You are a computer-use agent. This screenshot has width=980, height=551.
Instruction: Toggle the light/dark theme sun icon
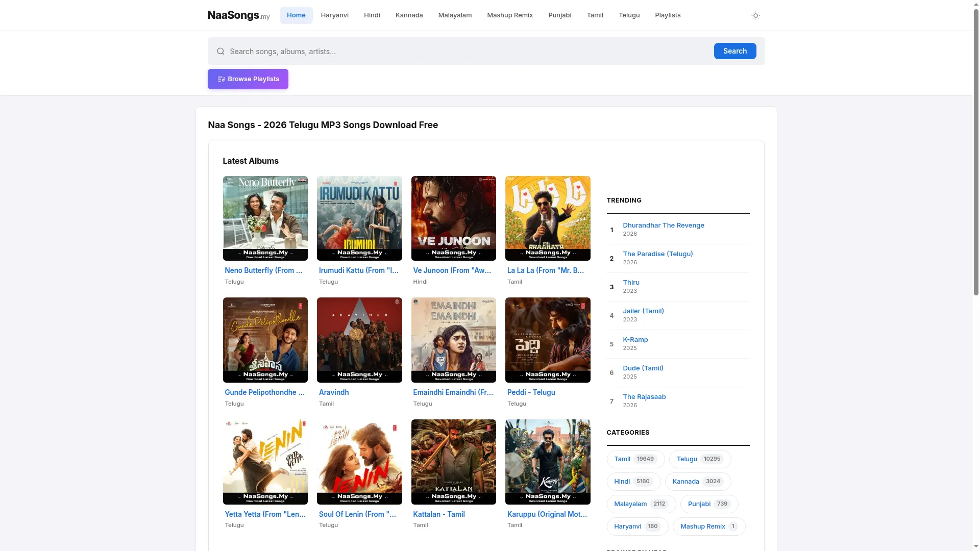(x=755, y=15)
